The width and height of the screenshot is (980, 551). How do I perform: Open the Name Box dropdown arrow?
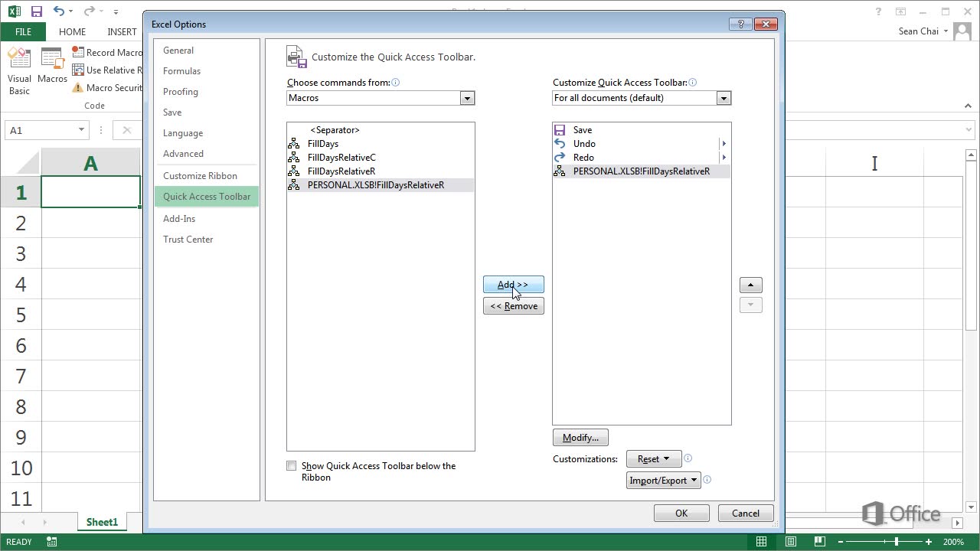coord(80,130)
